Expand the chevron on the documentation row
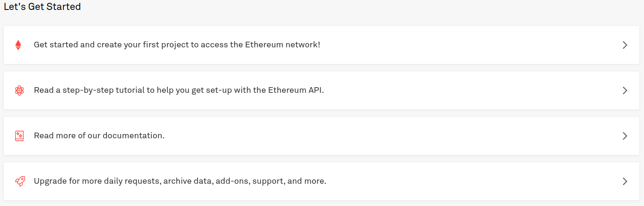This screenshot has width=644, height=206. (x=625, y=136)
